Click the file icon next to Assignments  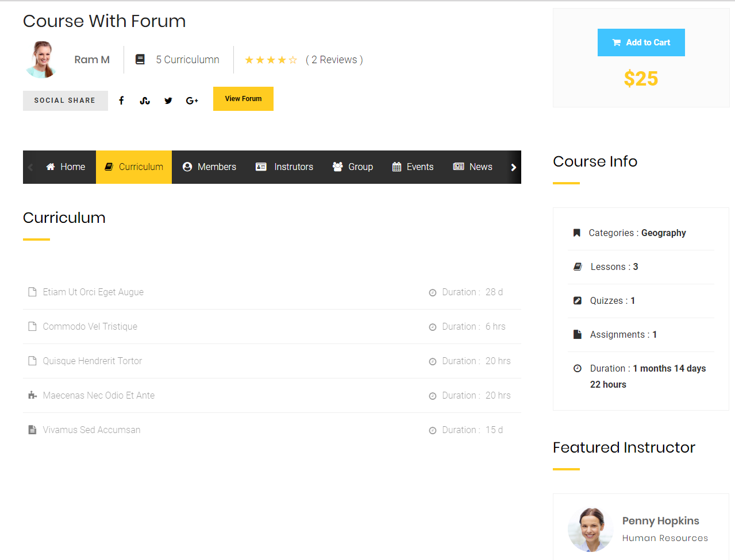[578, 334]
